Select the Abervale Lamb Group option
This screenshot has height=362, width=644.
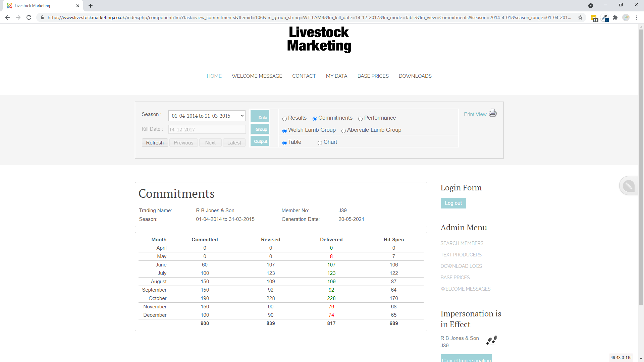pyautogui.click(x=343, y=131)
